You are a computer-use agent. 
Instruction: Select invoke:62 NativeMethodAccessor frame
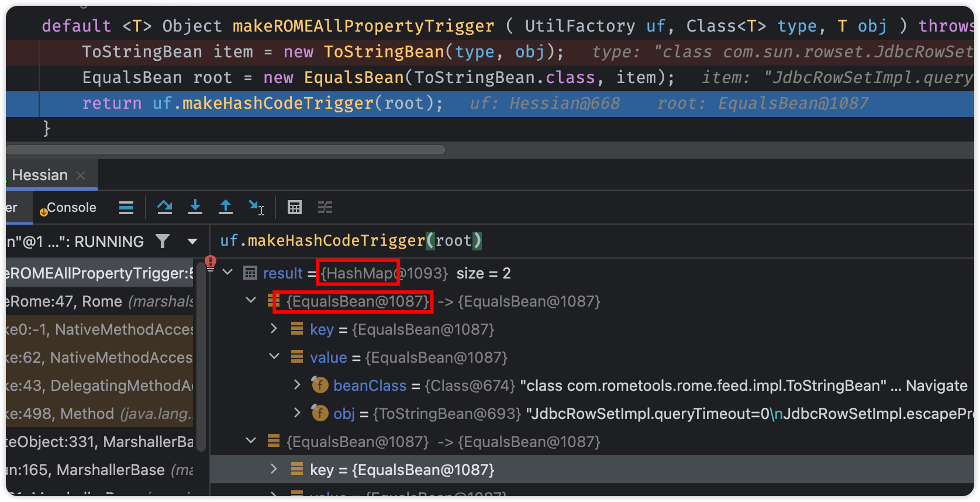pyautogui.click(x=99, y=357)
